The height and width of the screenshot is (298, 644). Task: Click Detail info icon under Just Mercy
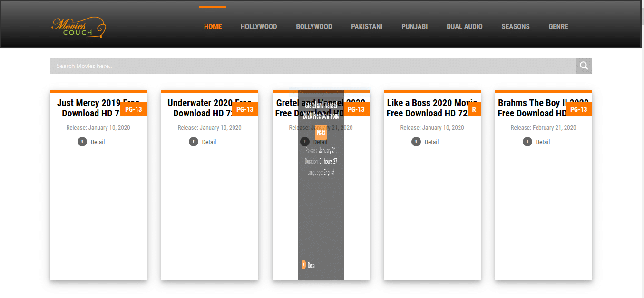[82, 142]
